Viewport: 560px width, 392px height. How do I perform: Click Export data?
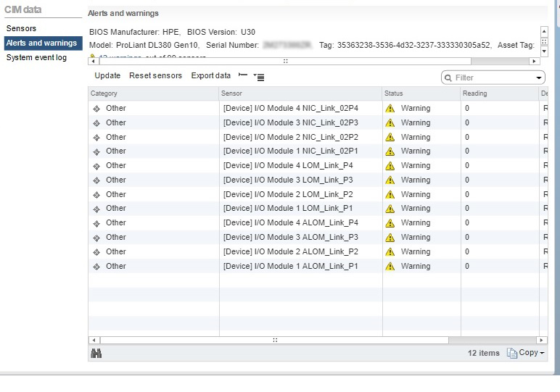tap(210, 75)
